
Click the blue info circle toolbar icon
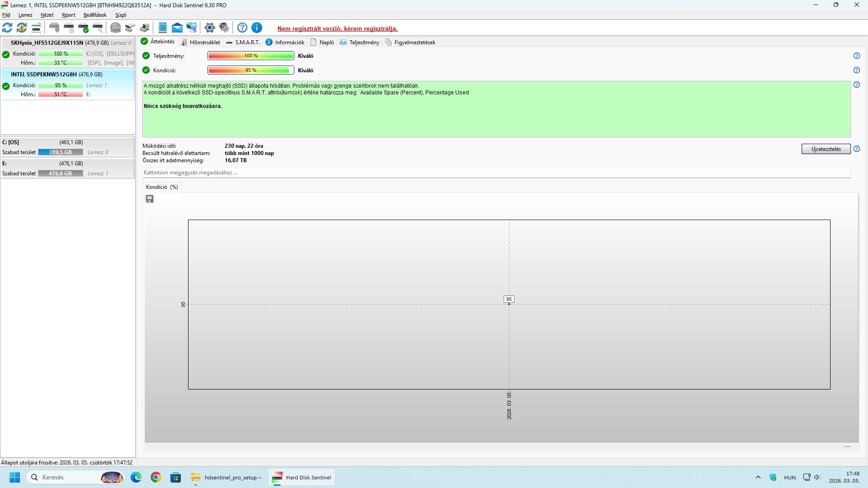(257, 28)
